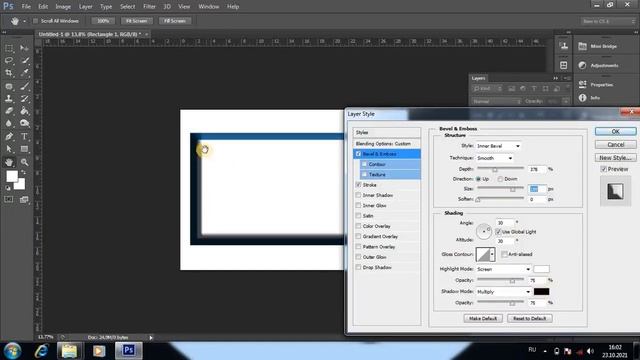This screenshot has height=360, width=640.
Task: Select the Rectangular Marquee tool
Action: pyautogui.click(x=9, y=48)
